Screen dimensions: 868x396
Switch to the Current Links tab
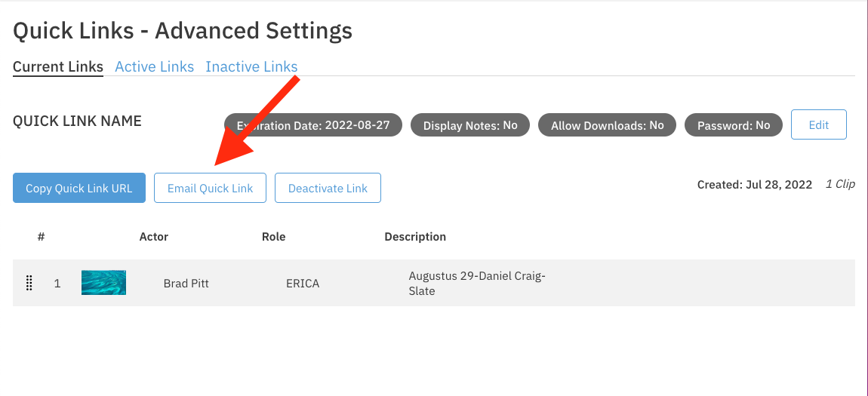pos(58,67)
